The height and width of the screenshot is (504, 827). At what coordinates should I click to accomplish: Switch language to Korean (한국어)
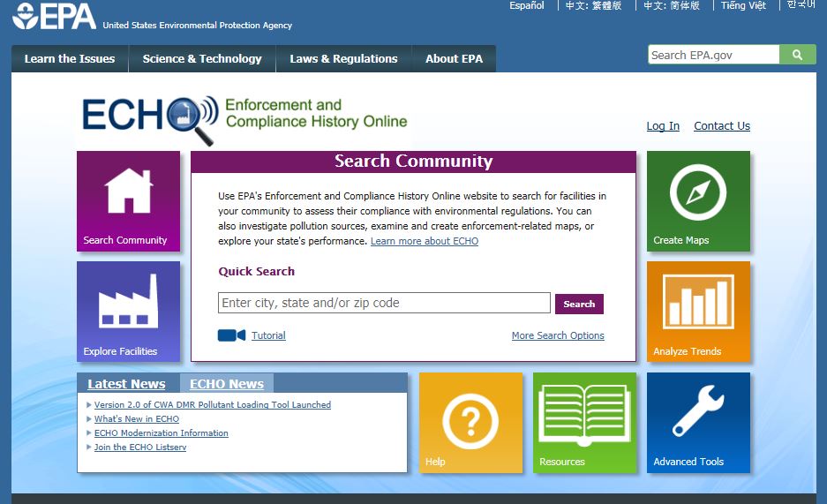(801, 4)
